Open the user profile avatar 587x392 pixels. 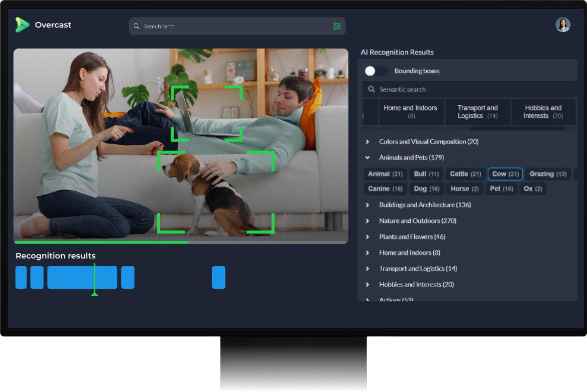pos(563,24)
